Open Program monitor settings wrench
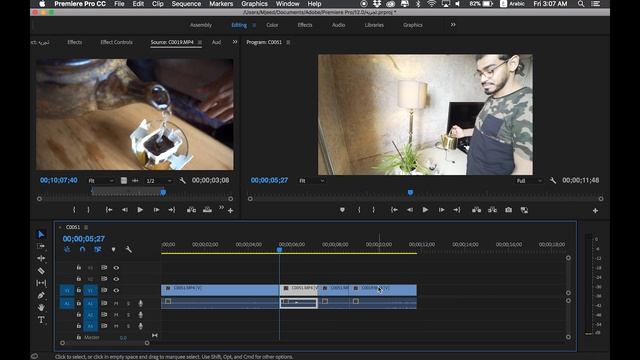Image resolution: width=640 pixels, height=360 pixels. click(x=553, y=180)
